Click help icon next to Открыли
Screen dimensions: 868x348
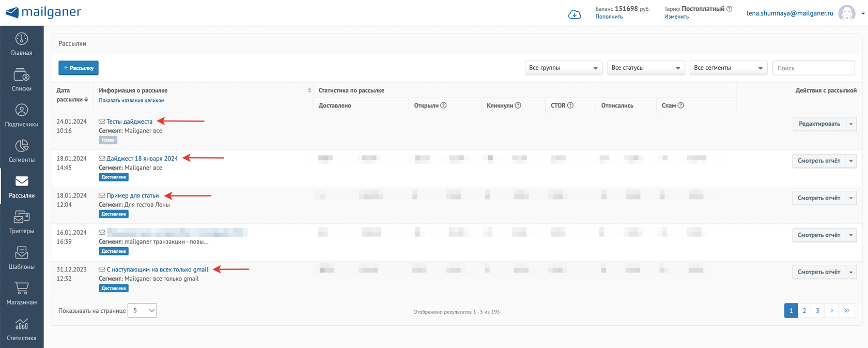443,105
